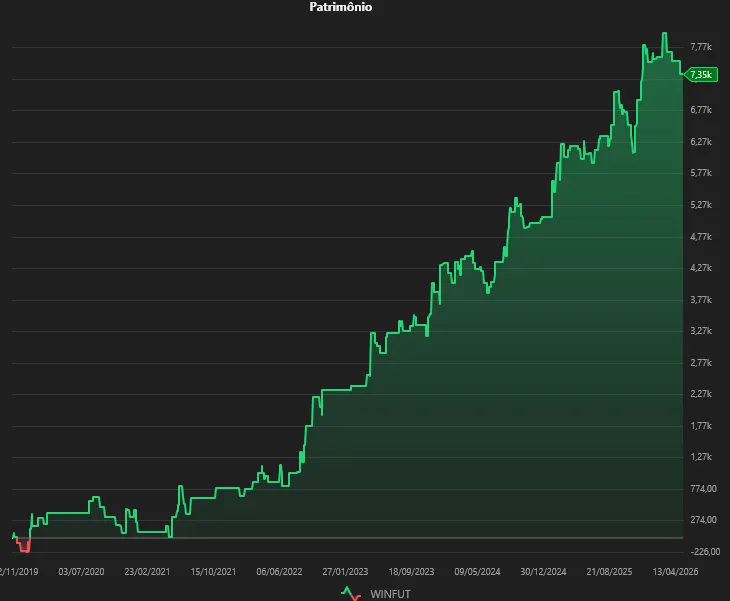Select the 09/05/2024 date label
This screenshot has width=730, height=601.
coord(477,572)
